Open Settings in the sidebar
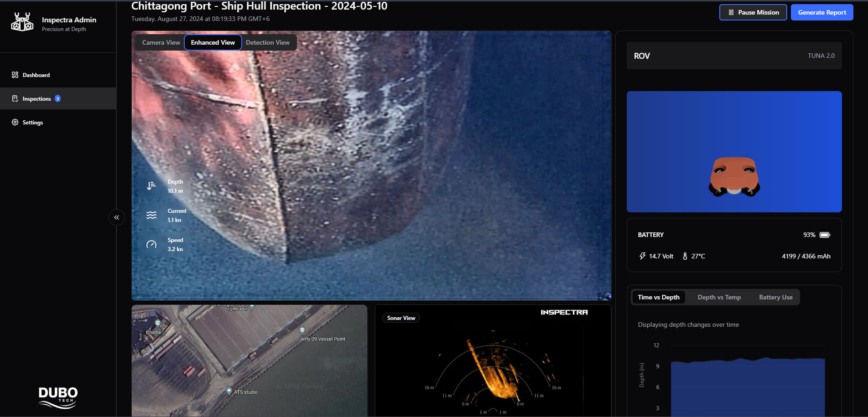 click(x=58, y=122)
